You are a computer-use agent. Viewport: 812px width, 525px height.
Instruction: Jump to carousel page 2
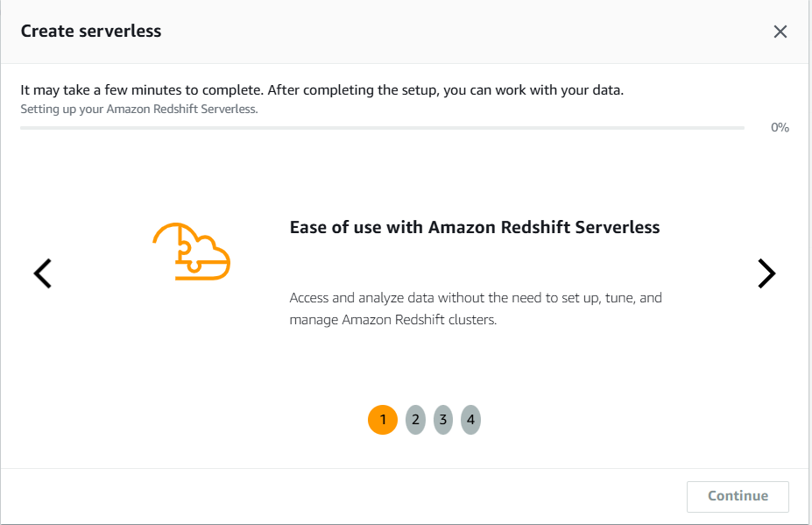[415, 420]
